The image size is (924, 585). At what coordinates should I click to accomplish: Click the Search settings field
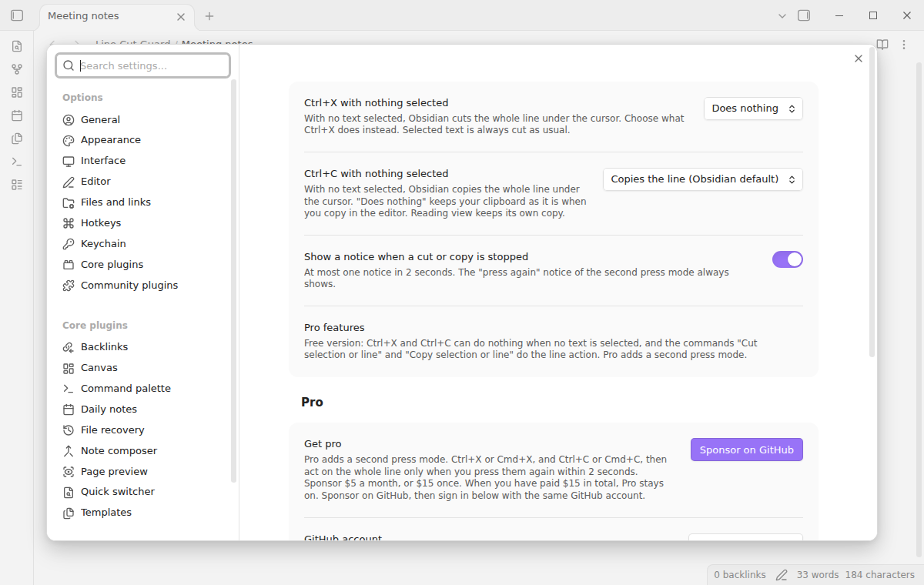(142, 65)
